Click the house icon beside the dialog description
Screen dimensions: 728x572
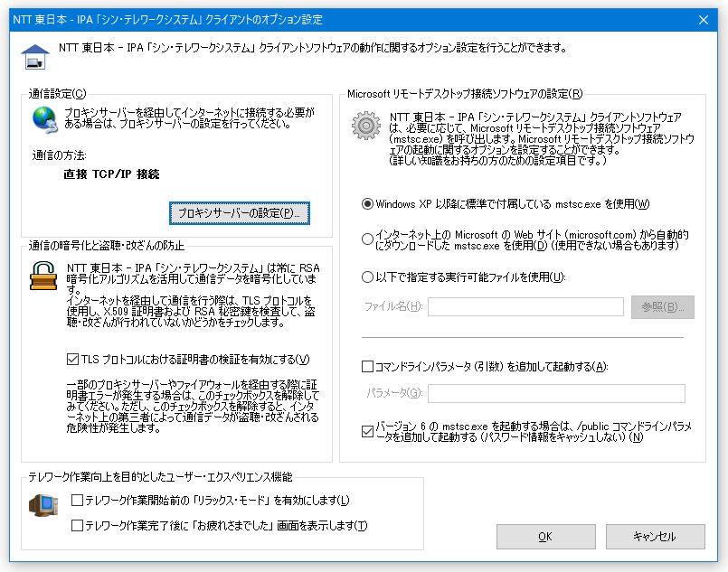35,57
